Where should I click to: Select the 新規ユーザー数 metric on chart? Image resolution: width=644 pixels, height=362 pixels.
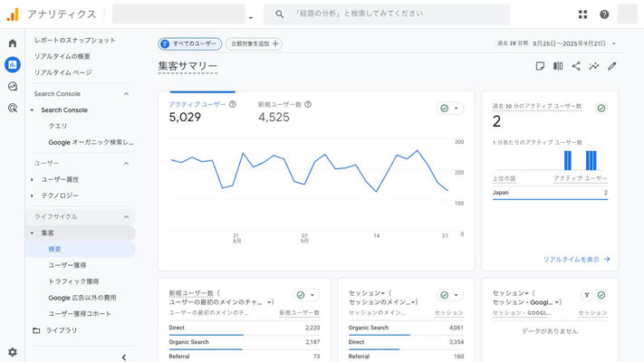click(x=281, y=104)
